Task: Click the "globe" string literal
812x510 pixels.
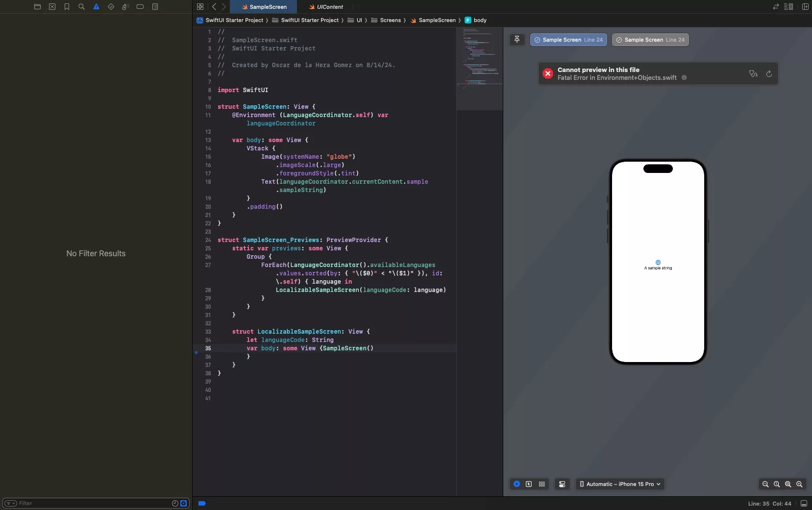Action: pos(339,157)
